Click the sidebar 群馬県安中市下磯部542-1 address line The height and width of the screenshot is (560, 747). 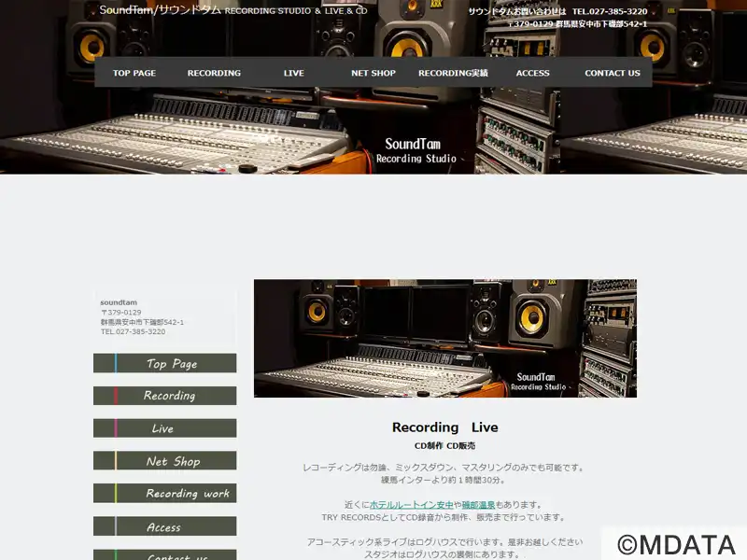coord(142,322)
